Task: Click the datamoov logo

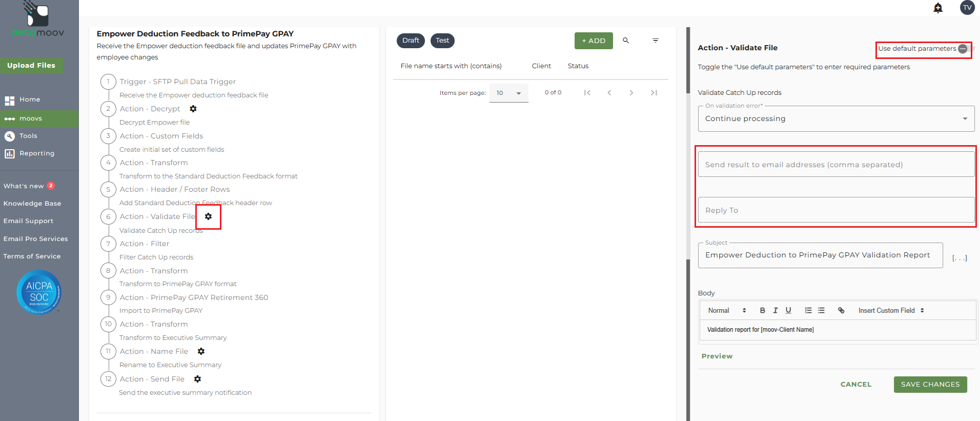Action: click(38, 19)
